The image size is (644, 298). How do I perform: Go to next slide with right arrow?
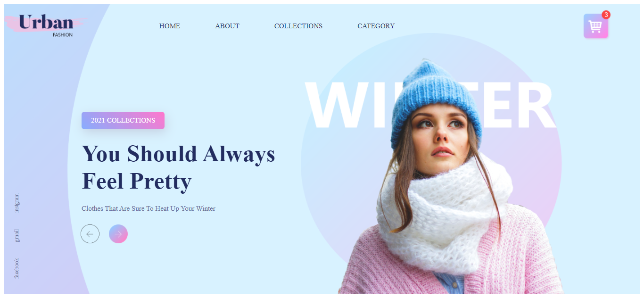[x=118, y=234]
